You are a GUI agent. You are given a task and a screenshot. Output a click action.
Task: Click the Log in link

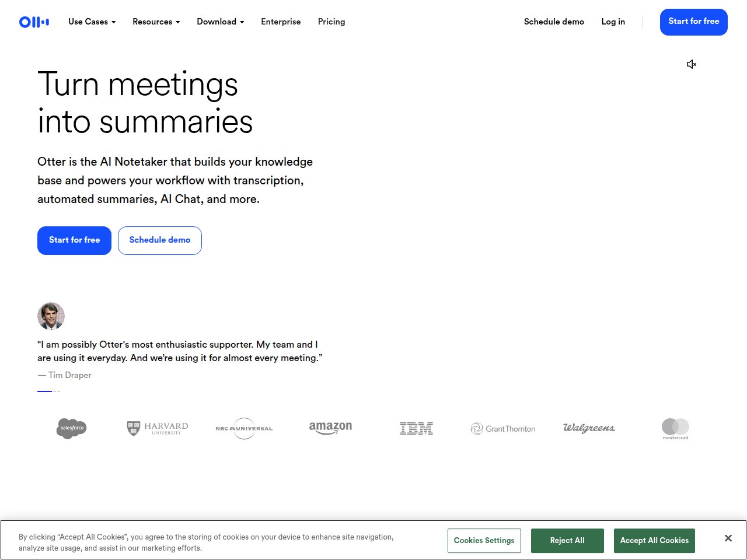(613, 22)
